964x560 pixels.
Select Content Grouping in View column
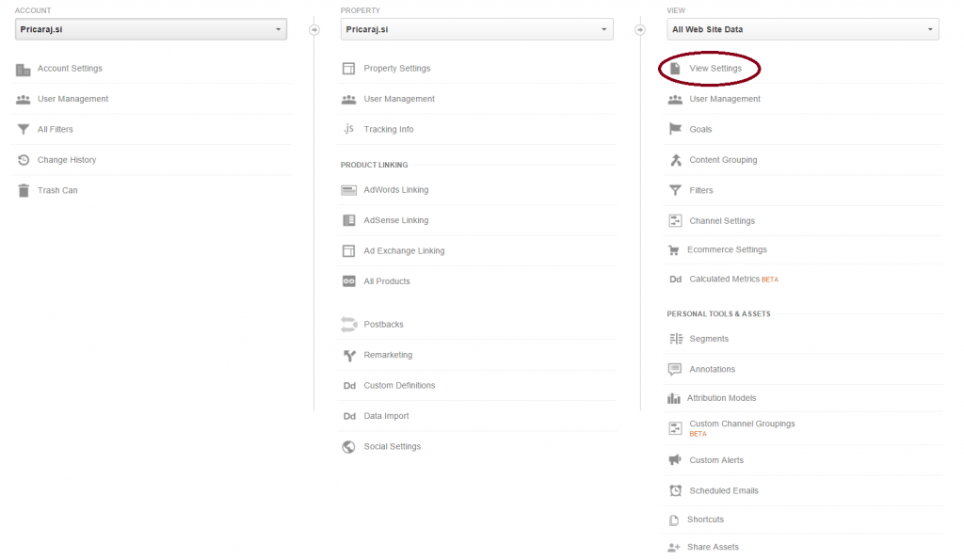(x=723, y=160)
